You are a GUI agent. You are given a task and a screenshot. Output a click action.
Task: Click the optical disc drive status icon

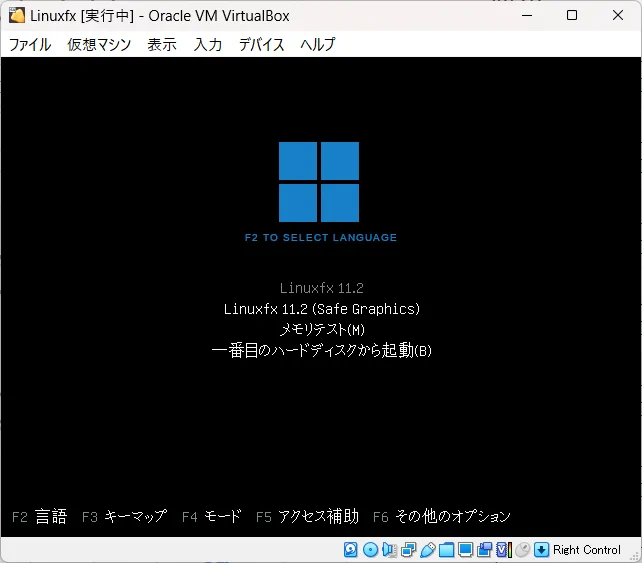click(371, 549)
